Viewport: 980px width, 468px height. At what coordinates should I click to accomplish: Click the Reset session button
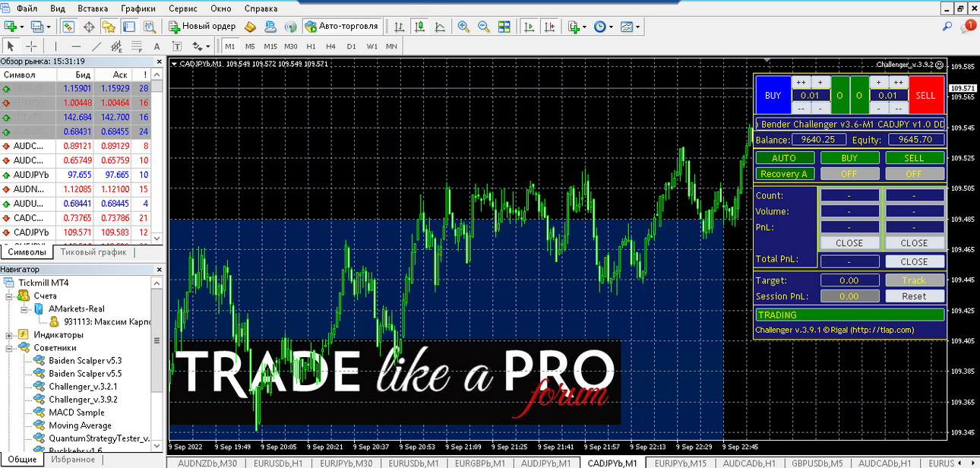pos(915,296)
